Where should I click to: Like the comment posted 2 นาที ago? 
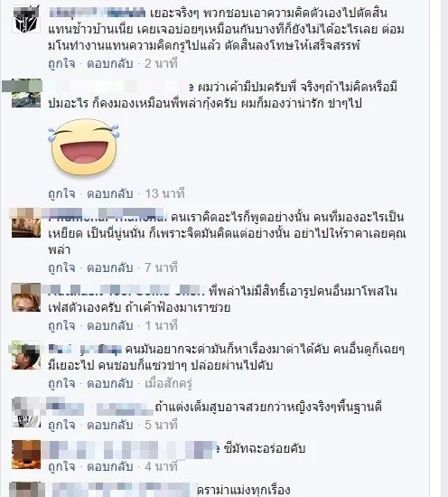click(61, 64)
